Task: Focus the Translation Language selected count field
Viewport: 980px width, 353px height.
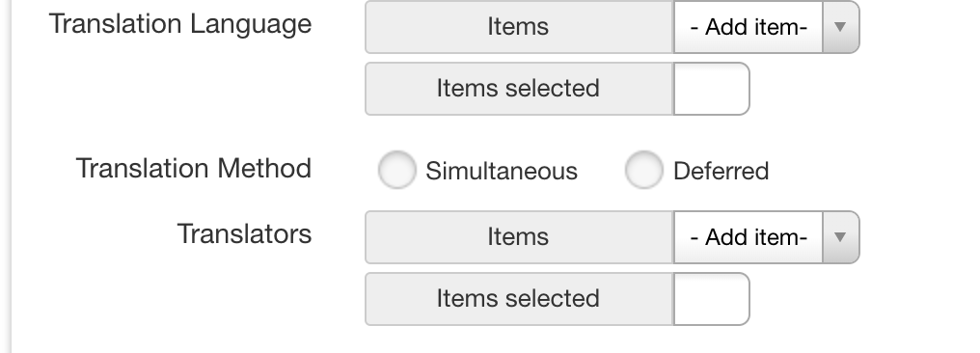Action: click(x=711, y=89)
